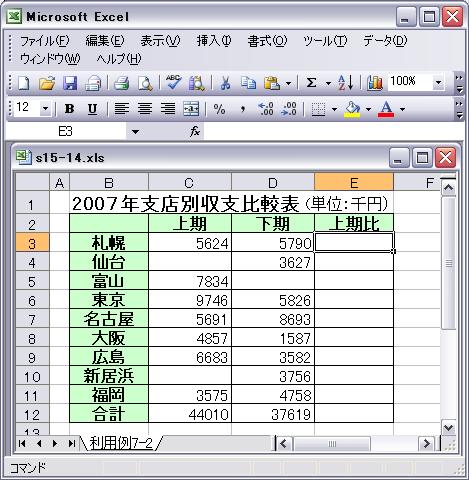Toggle center alignment button
The height and width of the screenshot is (480, 469).
145,109
